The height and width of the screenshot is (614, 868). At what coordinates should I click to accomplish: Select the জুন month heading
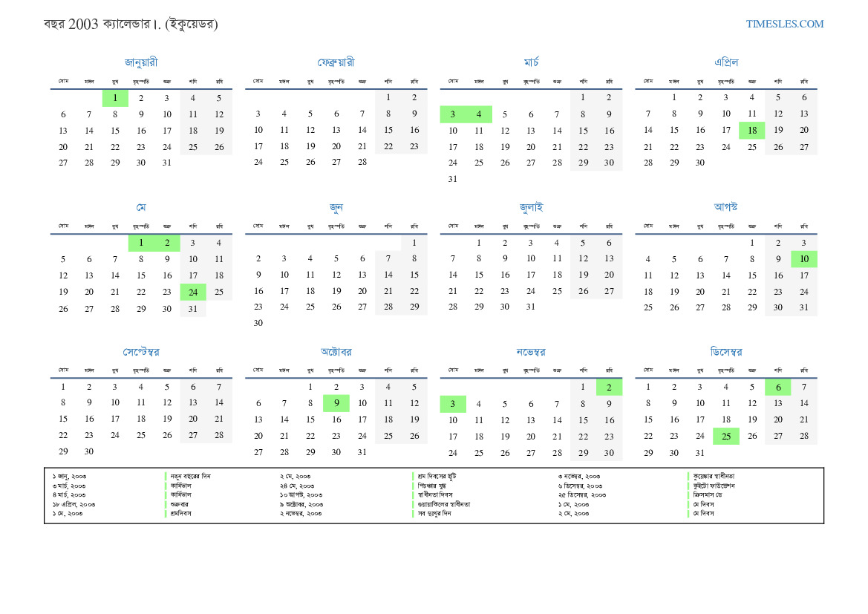click(x=336, y=208)
